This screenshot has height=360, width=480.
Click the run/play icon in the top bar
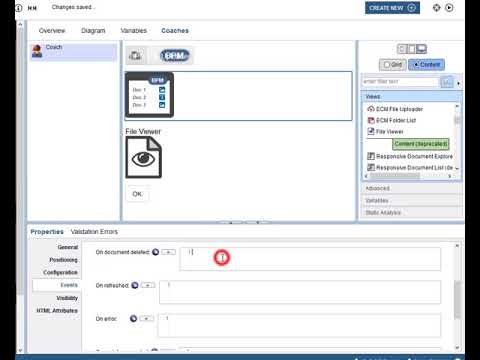click(449, 8)
